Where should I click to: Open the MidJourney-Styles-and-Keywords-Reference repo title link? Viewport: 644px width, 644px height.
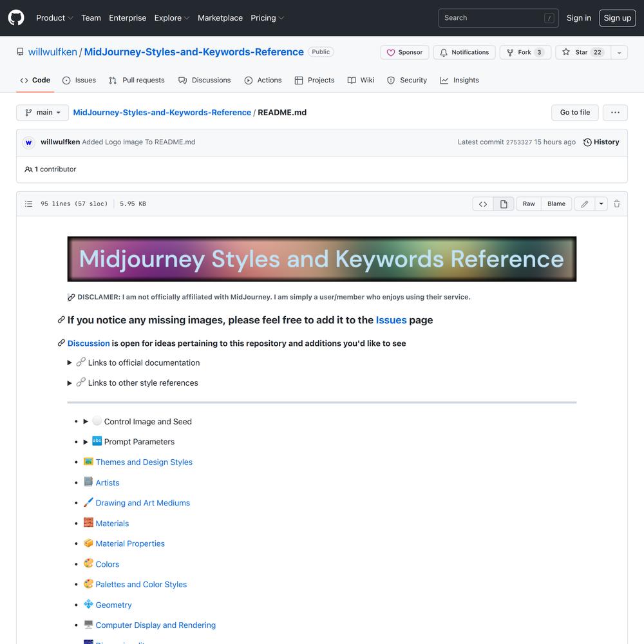(194, 52)
